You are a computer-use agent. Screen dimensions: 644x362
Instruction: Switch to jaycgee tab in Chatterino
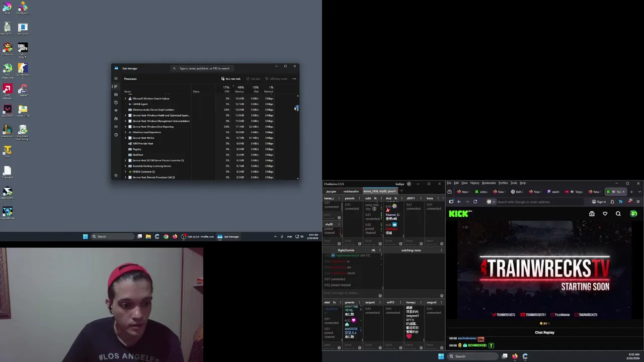coord(331,192)
